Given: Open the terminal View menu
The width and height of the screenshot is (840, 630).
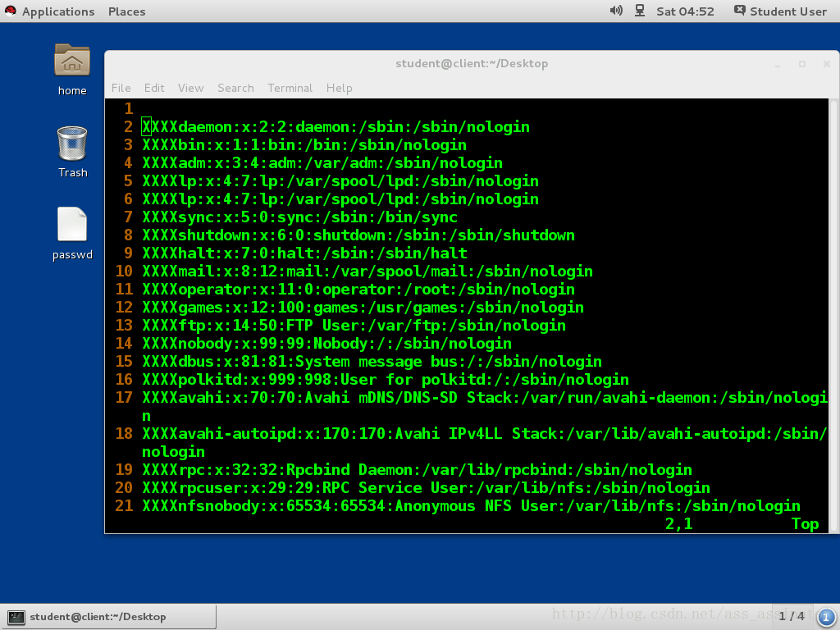Looking at the screenshot, I should point(190,88).
